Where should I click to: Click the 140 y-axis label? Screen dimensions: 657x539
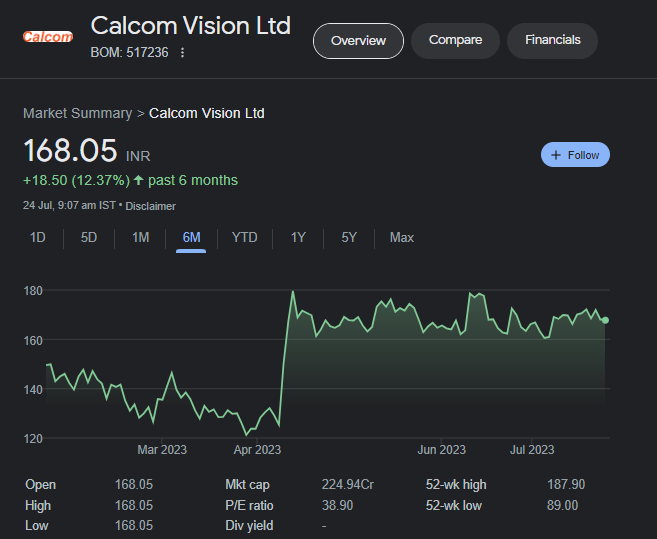(x=33, y=390)
